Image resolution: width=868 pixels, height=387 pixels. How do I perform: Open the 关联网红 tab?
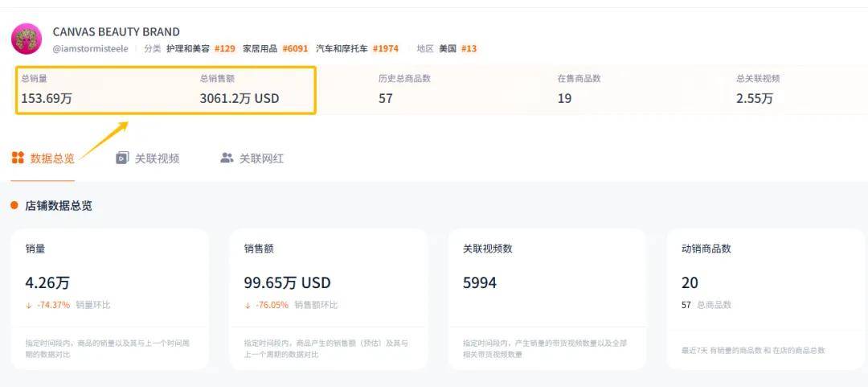261,159
